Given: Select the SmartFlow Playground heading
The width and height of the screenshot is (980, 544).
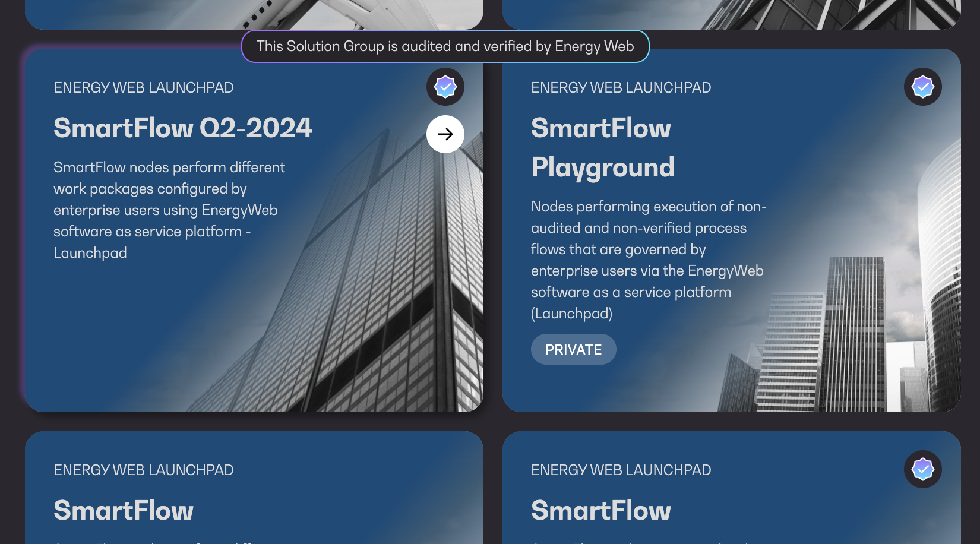Looking at the screenshot, I should point(602,148).
